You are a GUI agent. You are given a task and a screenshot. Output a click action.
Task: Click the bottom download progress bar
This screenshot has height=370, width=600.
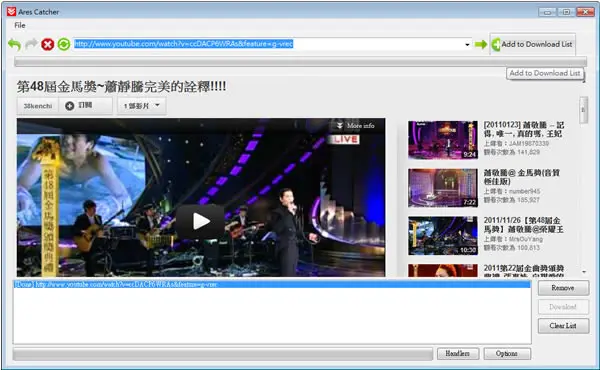point(223,354)
